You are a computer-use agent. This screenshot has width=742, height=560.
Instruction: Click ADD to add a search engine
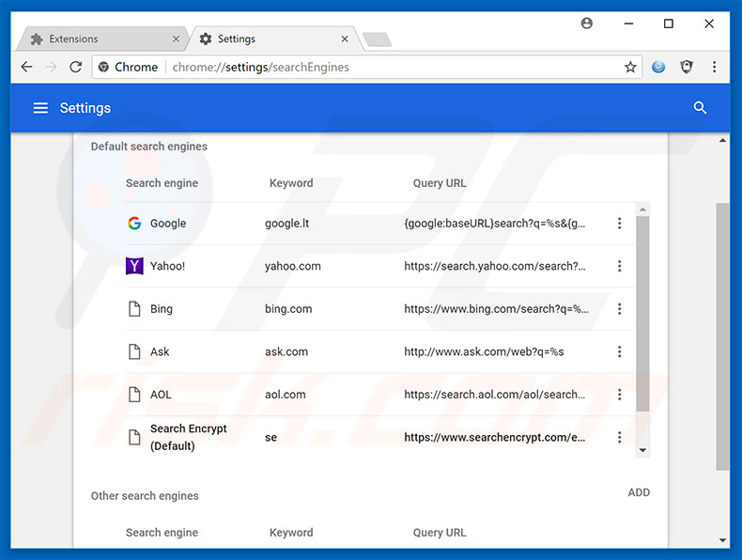click(x=639, y=492)
